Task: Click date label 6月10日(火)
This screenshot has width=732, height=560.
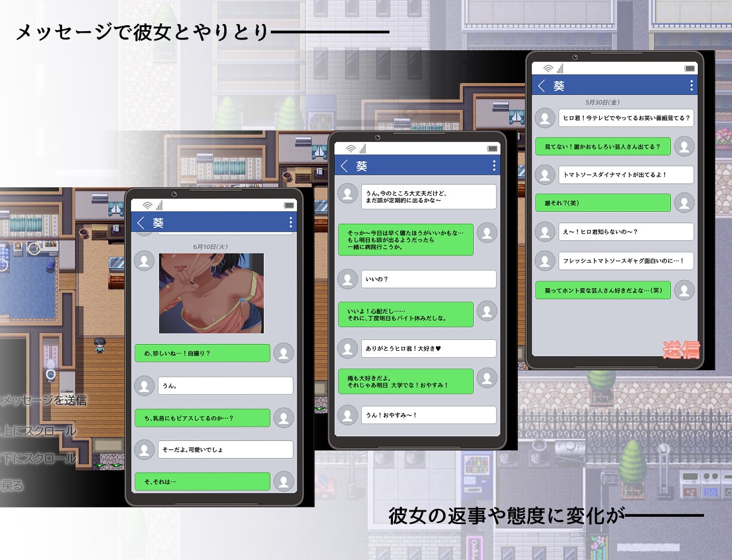Action: coord(211,246)
